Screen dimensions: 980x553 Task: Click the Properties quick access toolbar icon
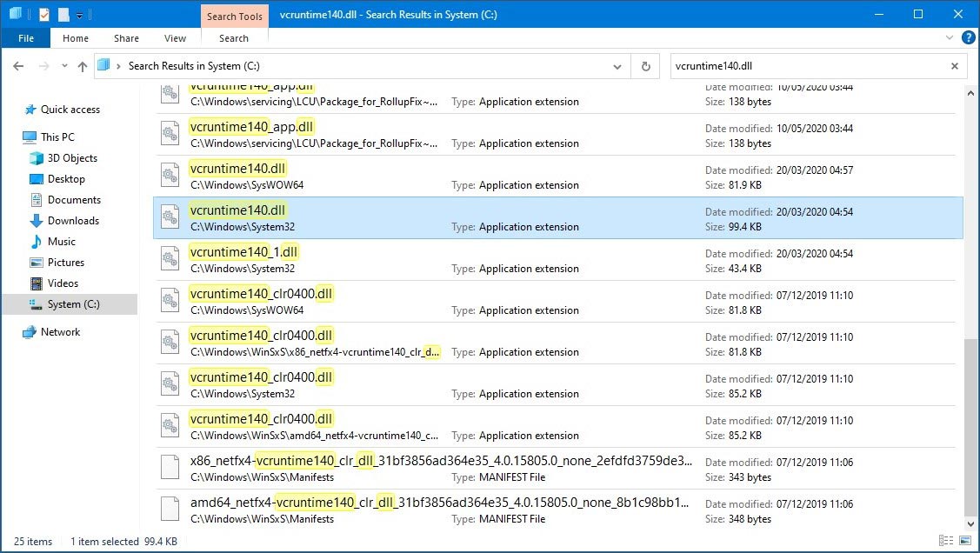[x=43, y=14]
